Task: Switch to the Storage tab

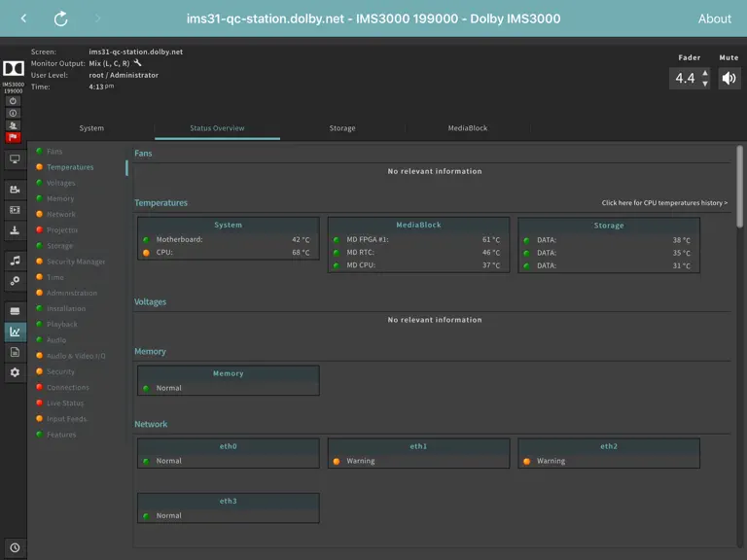Action: click(342, 128)
